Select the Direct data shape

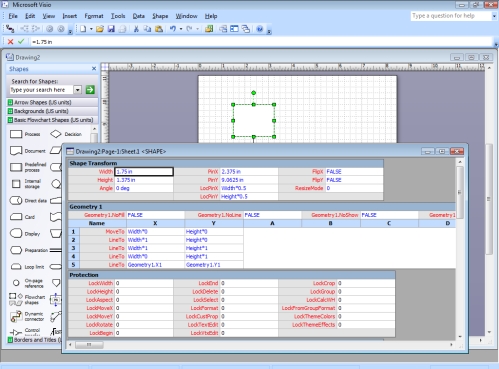[28, 201]
